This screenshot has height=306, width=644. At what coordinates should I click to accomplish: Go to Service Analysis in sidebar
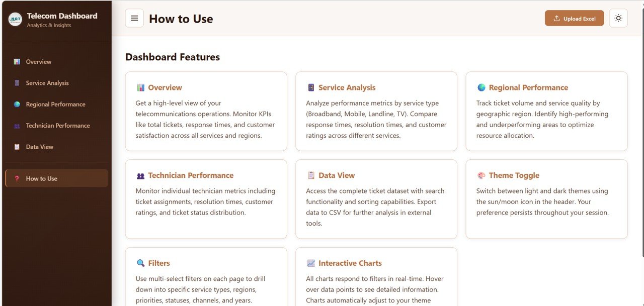click(x=47, y=83)
